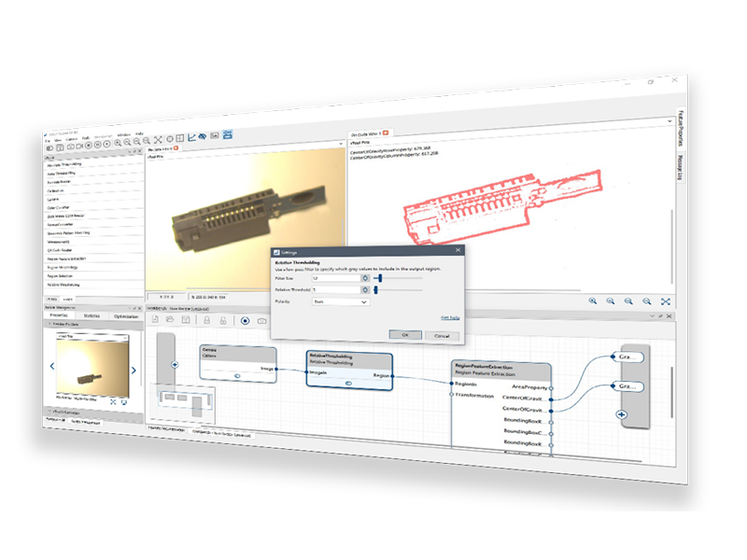Click next arrow beside preview thumbnail
The image size is (747, 560).
pos(134,371)
